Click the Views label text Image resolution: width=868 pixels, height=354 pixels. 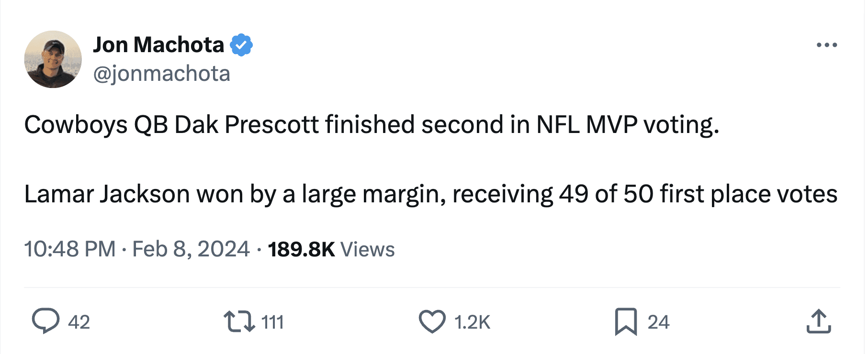(x=367, y=249)
